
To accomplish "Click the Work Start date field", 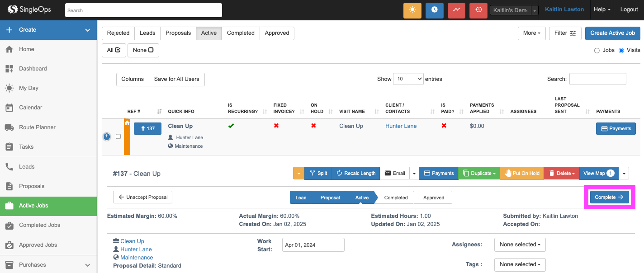I will pos(313,245).
